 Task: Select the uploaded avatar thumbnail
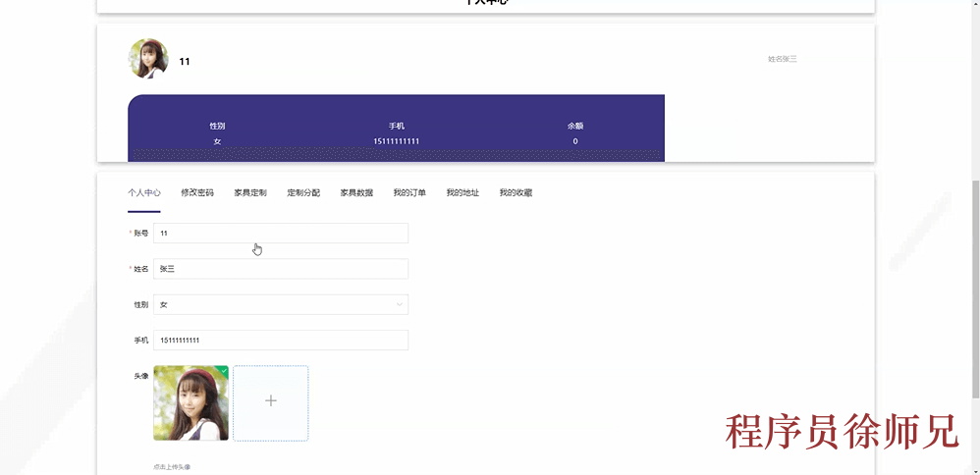pos(191,403)
